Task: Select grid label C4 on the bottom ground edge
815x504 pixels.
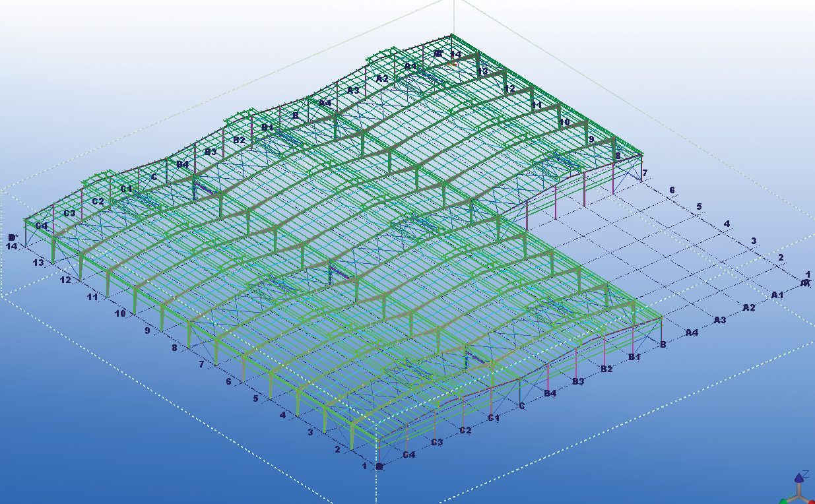Action: click(x=409, y=455)
